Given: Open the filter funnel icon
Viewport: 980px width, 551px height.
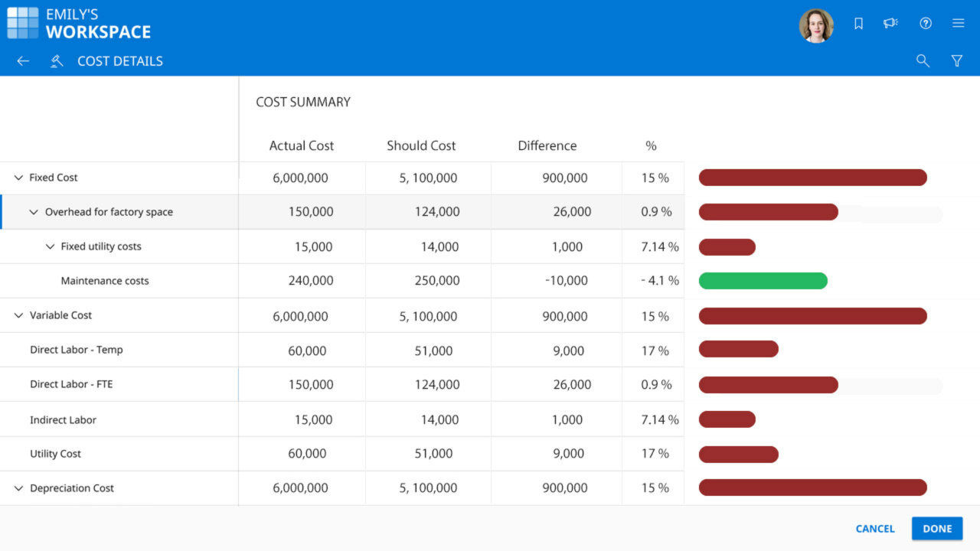Looking at the screenshot, I should point(956,61).
